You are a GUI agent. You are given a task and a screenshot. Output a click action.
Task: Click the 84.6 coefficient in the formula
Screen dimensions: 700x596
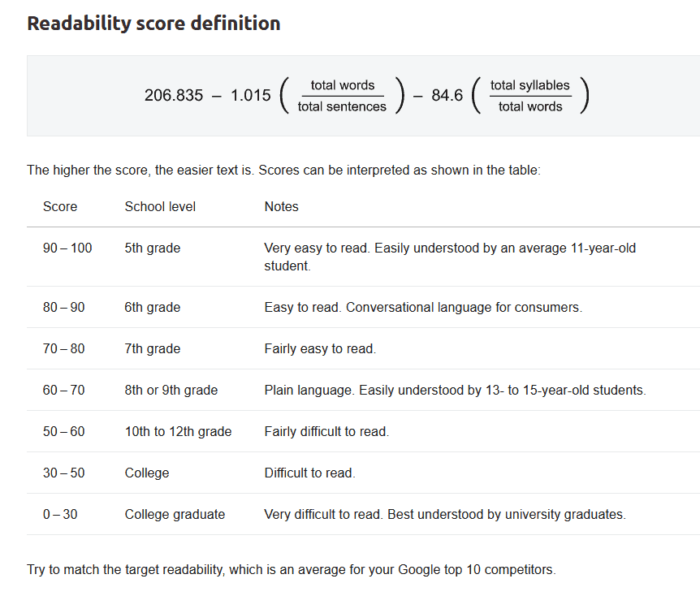[x=447, y=96]
